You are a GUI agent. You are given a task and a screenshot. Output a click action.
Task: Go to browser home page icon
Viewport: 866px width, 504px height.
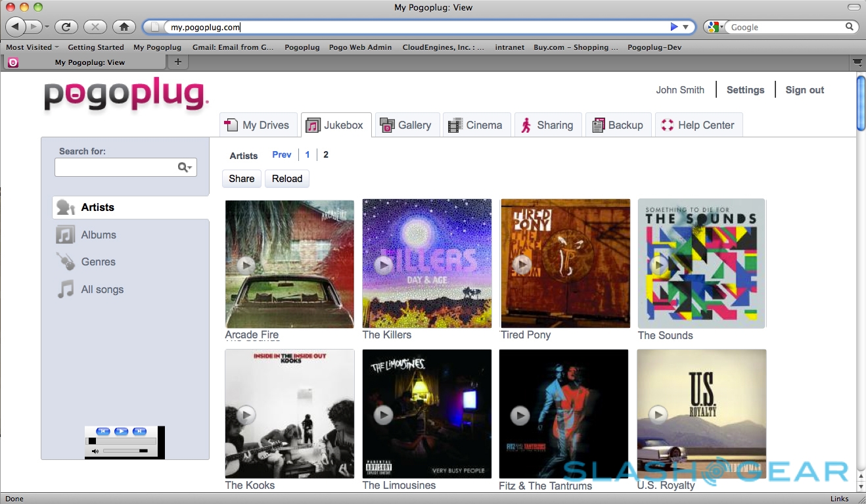124,27
